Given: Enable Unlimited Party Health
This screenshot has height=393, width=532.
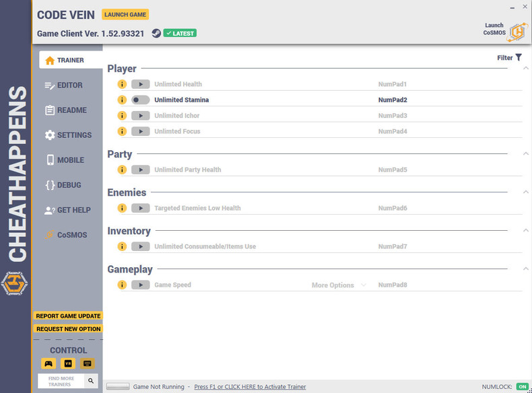Looking at the screenshot, I should (x=141, y=170).
